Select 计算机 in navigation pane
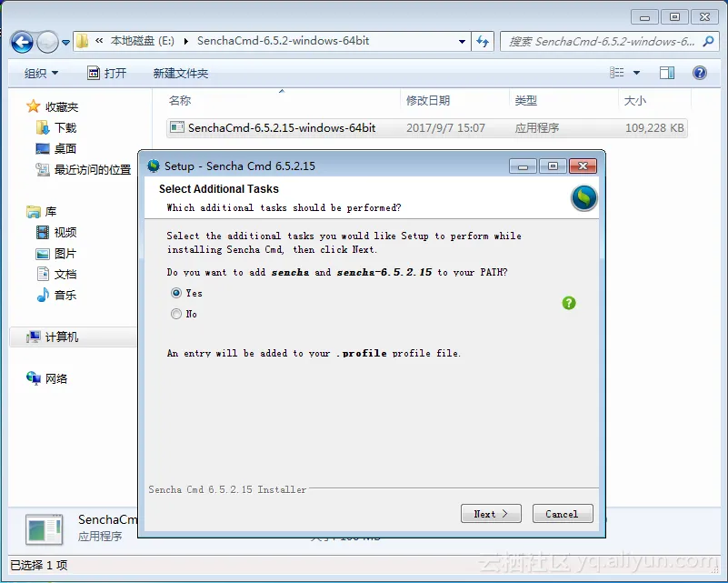Image resolution: width=728 pixels, height=583 pixels. [x=52, y=337]
